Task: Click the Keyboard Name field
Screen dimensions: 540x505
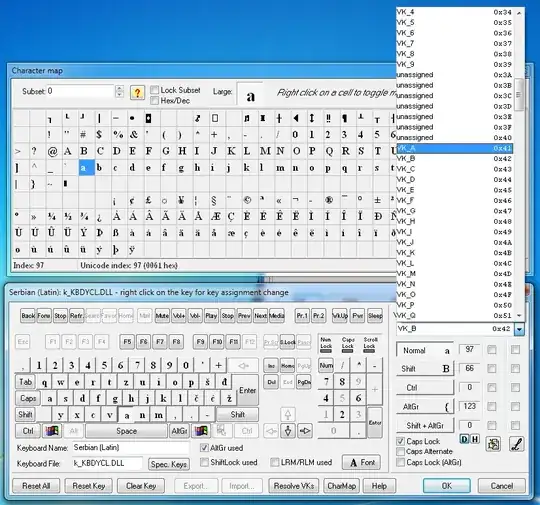Action: click(x=131, y=448)
